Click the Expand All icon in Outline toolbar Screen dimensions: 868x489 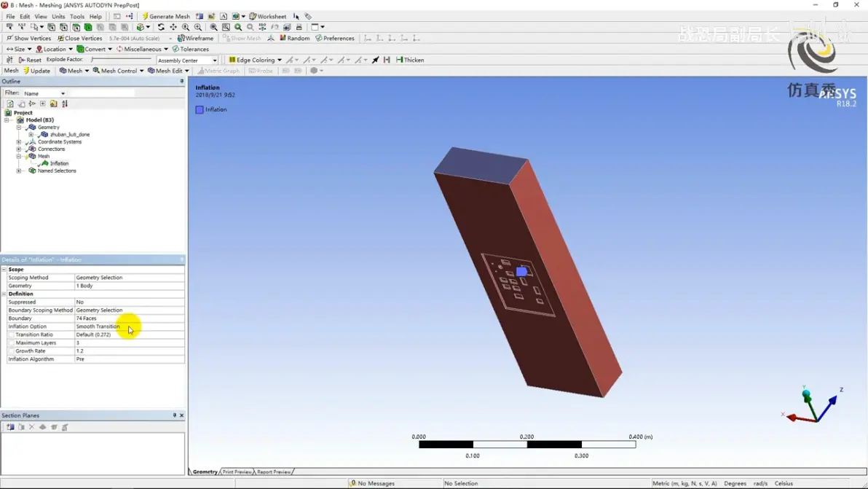[x=43, y=103]
